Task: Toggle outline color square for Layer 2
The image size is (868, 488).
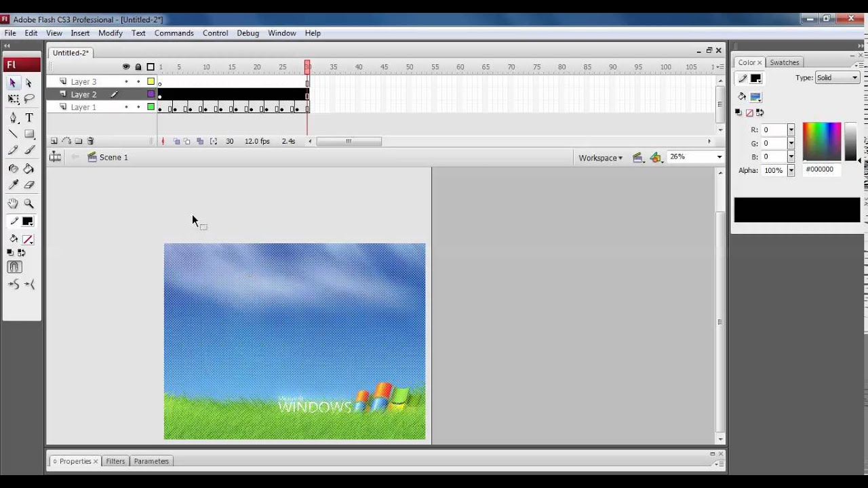Action: 151,94
